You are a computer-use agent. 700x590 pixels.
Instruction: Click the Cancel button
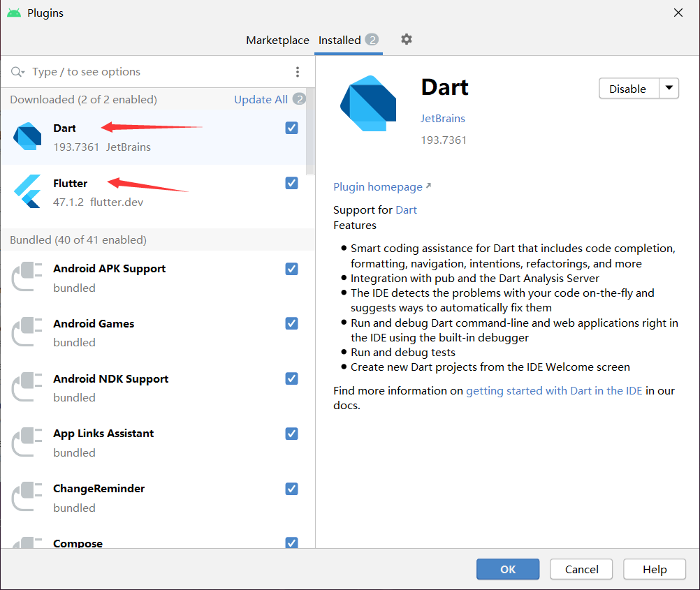tap(581, 569)
